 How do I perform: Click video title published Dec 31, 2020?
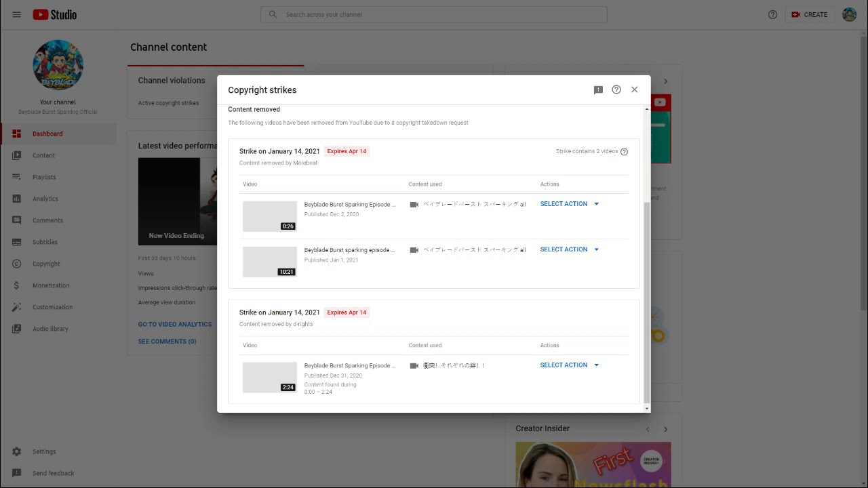(x=350, y=366)
